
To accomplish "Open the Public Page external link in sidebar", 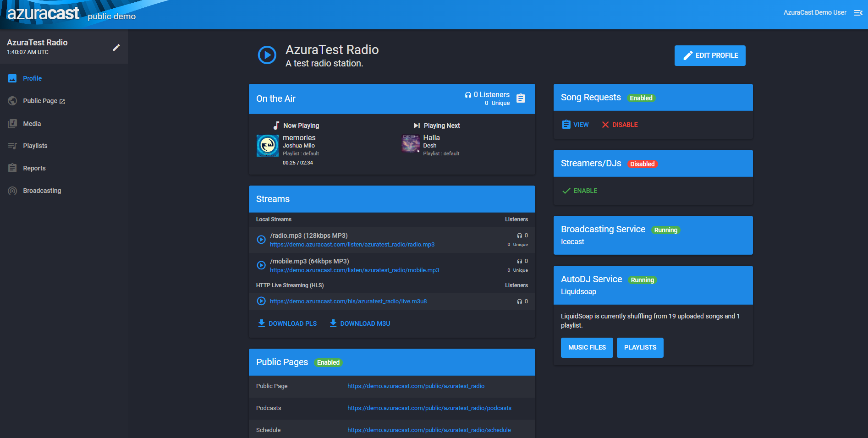I will click(x=44, y=101).
